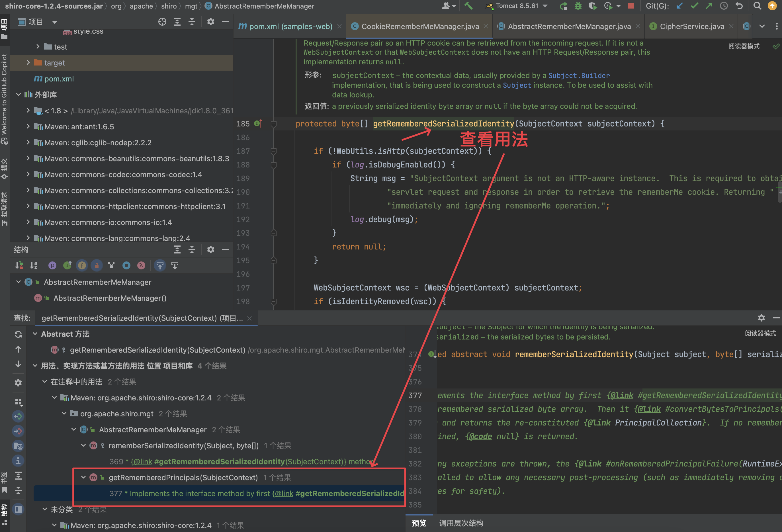Viewport: 782px width, 532px height.
Task: Select pom.xml in project tree
Action: [x=59, y=79]
